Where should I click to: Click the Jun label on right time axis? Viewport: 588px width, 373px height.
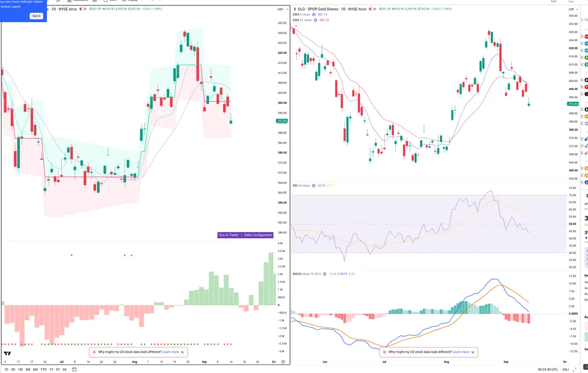click(x=325, y=361)
